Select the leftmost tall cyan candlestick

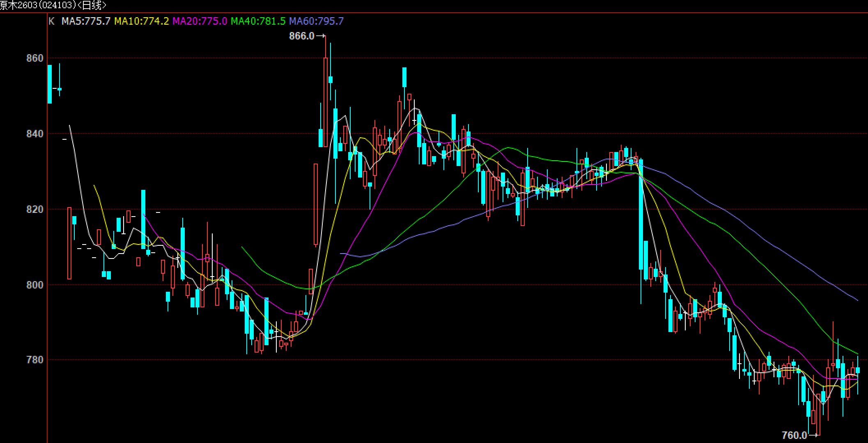50,84
